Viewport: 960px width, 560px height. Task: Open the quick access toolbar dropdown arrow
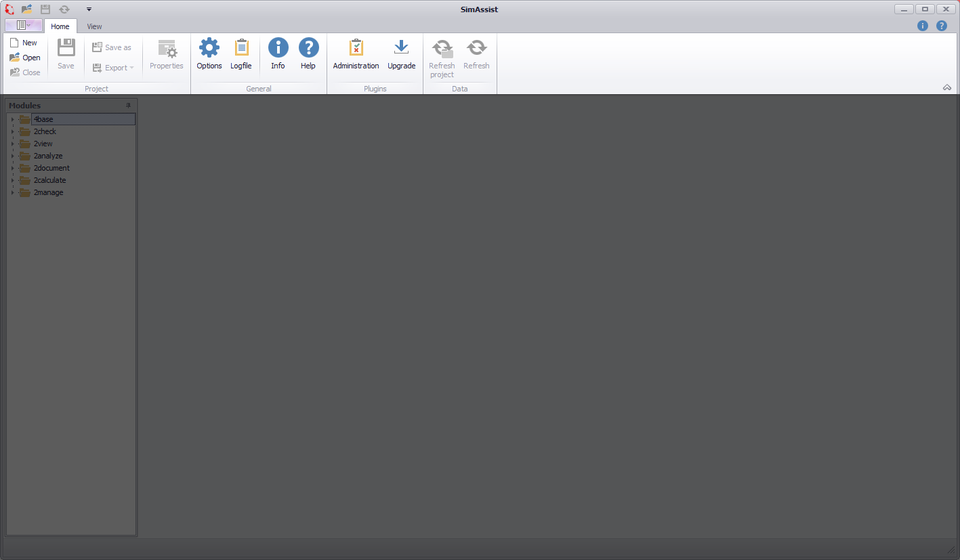click(x=89, y=9)
